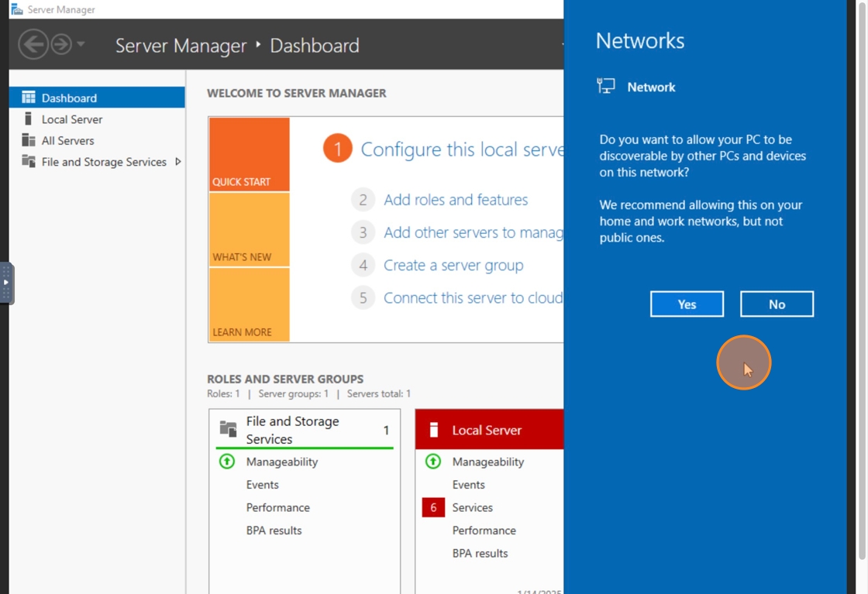This screenshot has width=868, height=594.
Task: Select All Servers in the sidebar
Action: click(67, 140)
